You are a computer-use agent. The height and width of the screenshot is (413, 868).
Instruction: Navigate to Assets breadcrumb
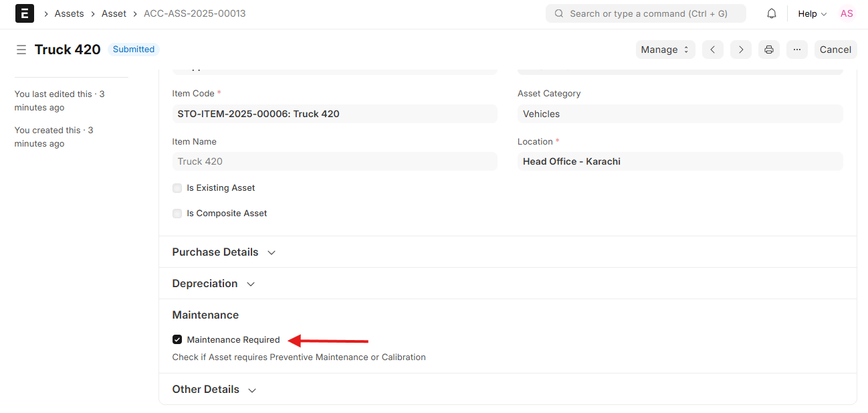(69, 13)
